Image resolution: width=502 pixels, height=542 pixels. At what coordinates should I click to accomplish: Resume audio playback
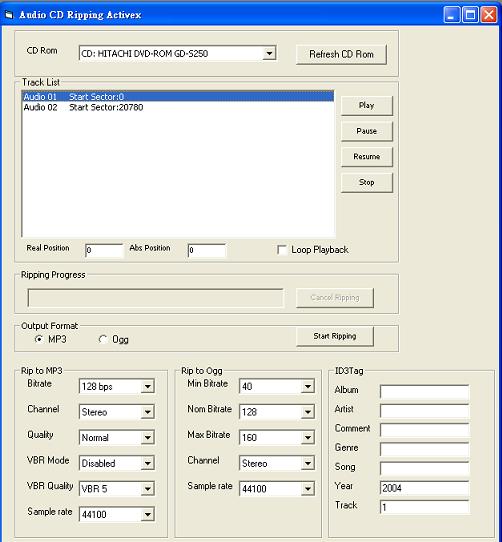pyautogui.click(x=367, y=157)
